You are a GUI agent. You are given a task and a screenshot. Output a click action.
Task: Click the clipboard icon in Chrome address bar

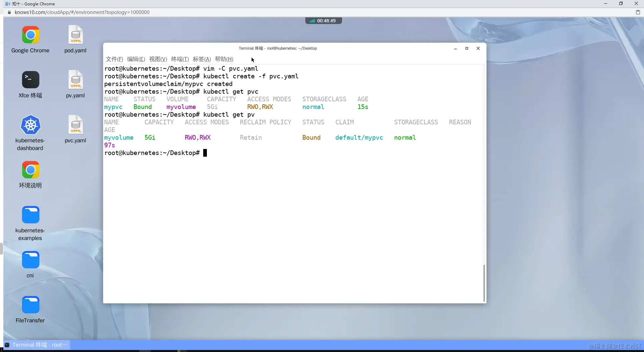(x=638, y=12)
